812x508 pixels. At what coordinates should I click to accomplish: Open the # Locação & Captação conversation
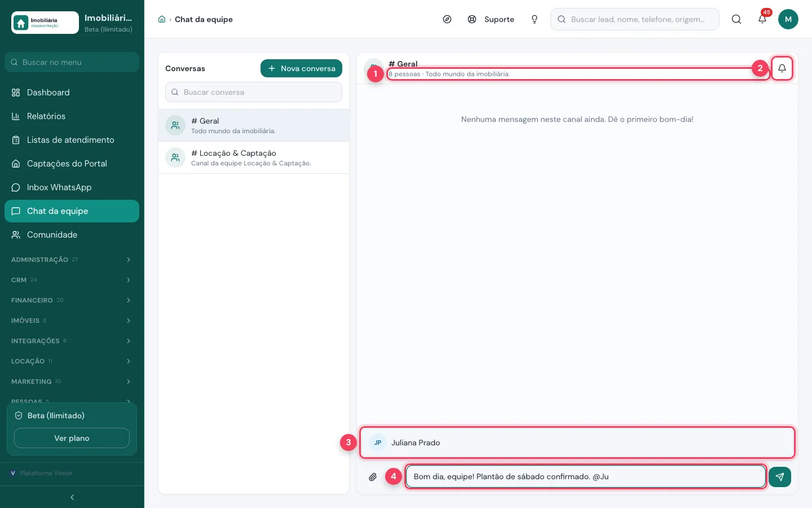pyautogui.click(x=254, y=157)
